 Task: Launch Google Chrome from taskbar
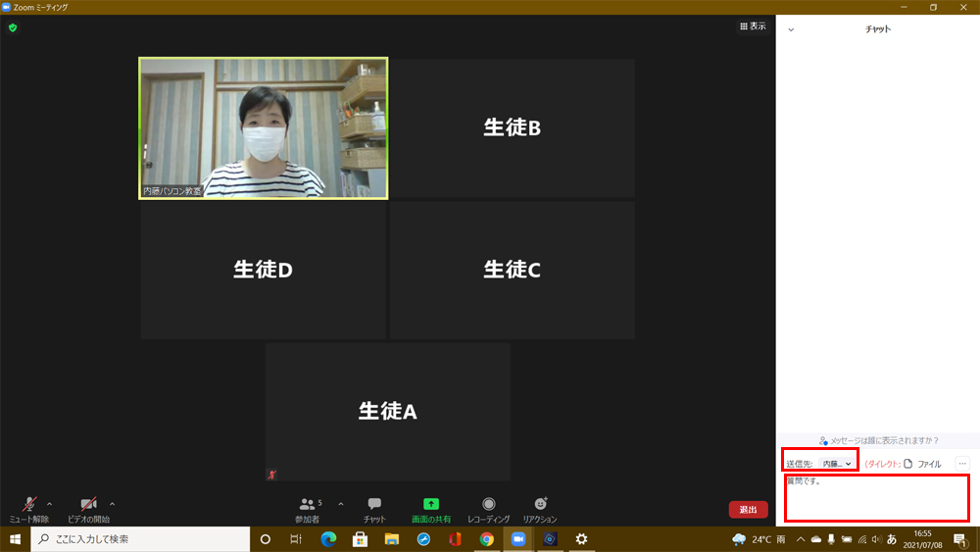(x=487, y=539)
